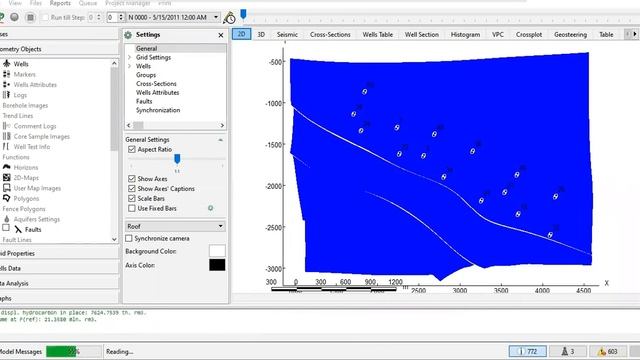Click the User Map Images icon
The image size is (640, 360).
coord(7,188)
